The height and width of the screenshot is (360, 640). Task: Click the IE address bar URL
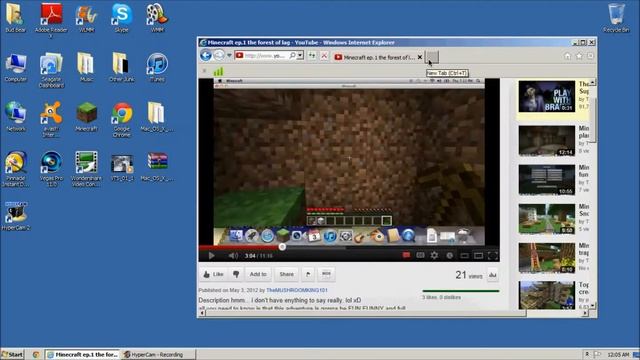(x=265, y=56)
